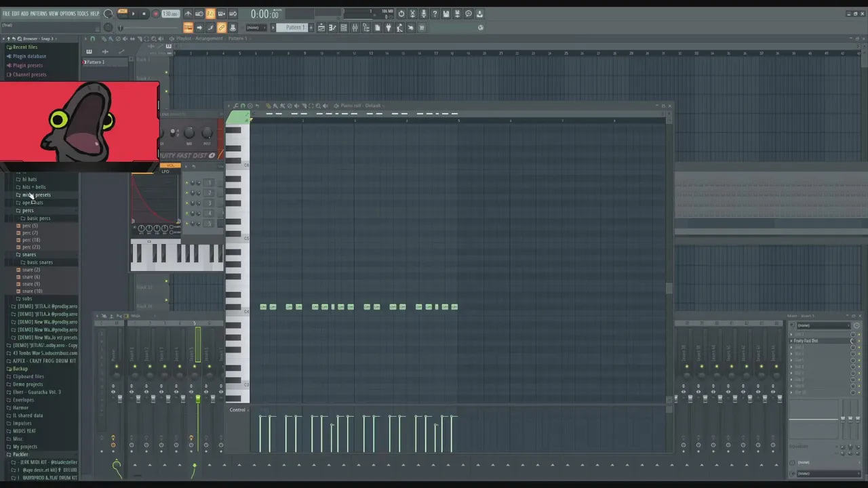Toggle the loop record button
Screen dimensions: 868x488
coord(233,14)
